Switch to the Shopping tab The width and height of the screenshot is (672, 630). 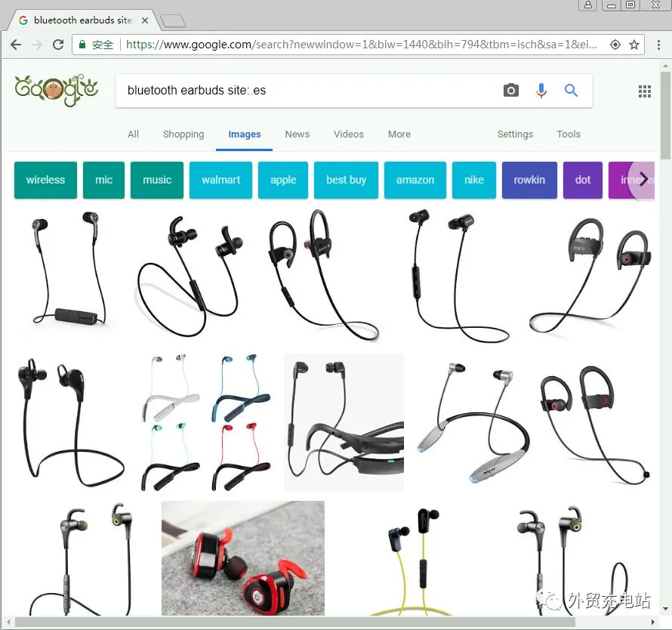point(183,134)
